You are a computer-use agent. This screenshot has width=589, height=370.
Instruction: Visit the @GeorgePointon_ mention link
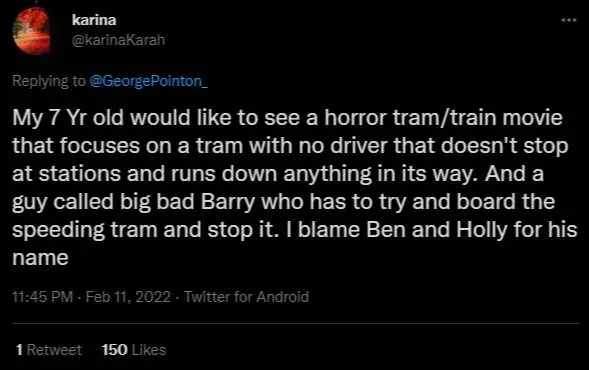148,81
